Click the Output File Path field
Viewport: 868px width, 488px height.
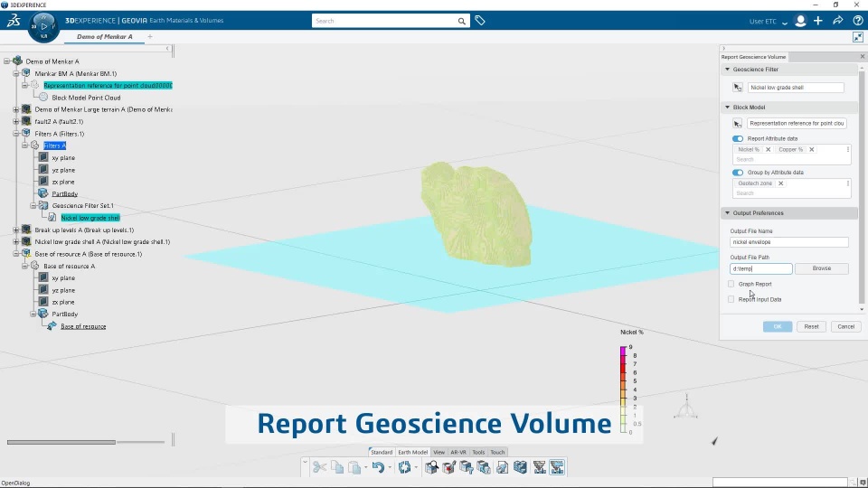click(760, 268)
